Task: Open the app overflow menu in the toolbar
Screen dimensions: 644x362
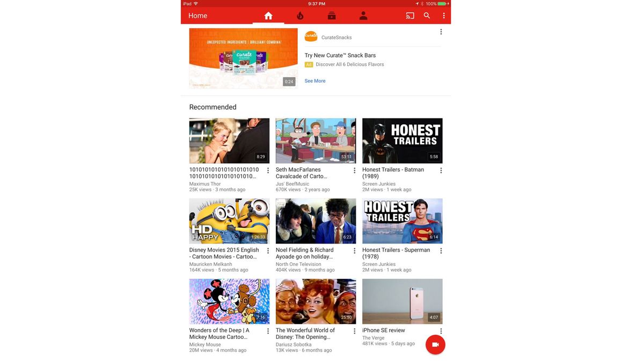Action: 443,15
